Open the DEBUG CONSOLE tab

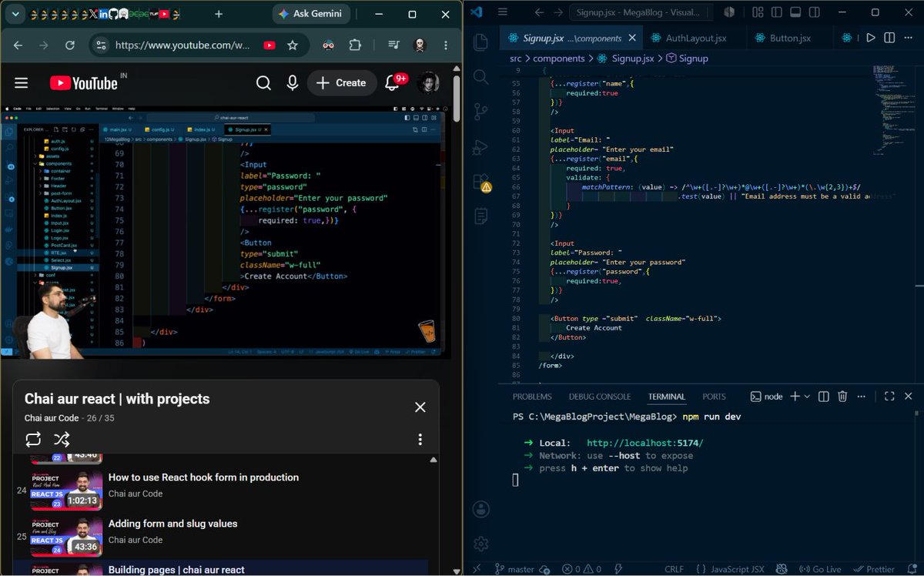[600, 397]
